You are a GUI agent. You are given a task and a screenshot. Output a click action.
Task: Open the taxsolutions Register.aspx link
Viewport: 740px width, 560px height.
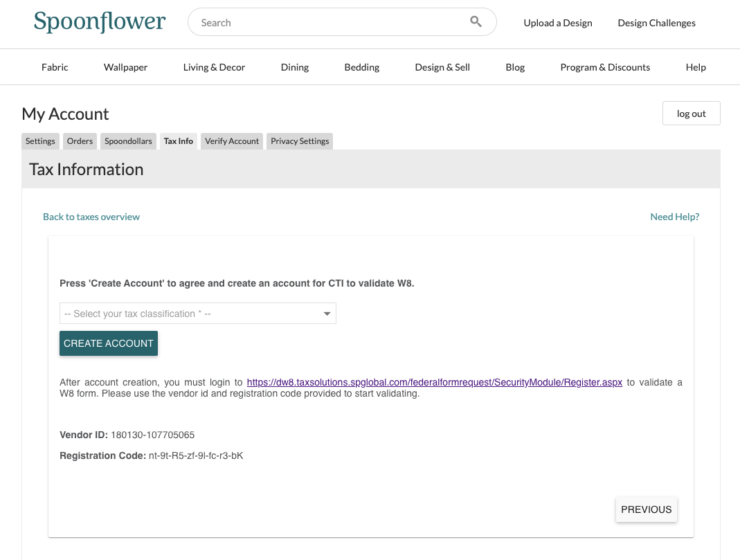[434, 382]
